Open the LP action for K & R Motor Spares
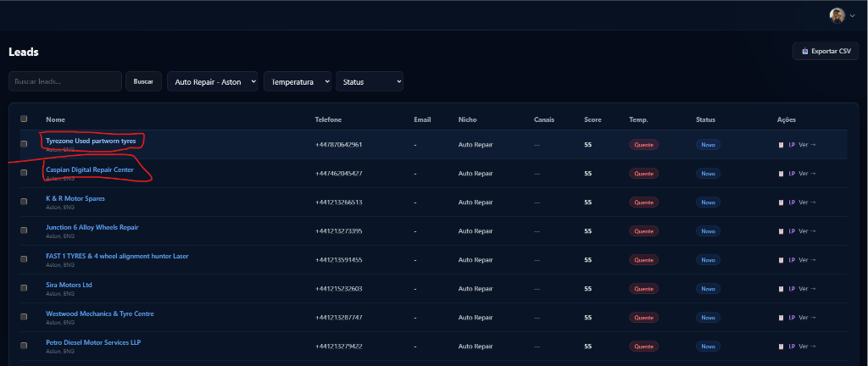This screenshot has height=366, width=868. tap(792, 202)
